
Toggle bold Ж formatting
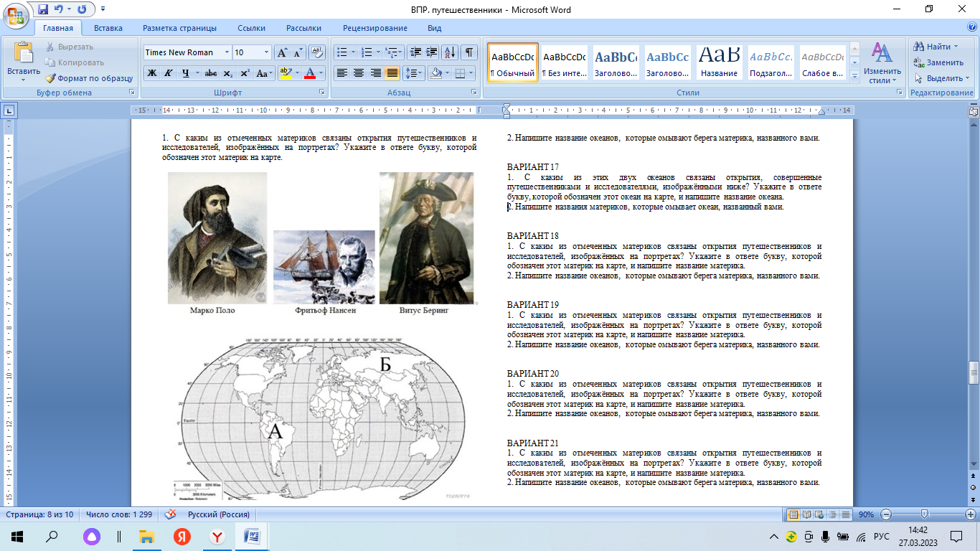(x=151, y=73)
